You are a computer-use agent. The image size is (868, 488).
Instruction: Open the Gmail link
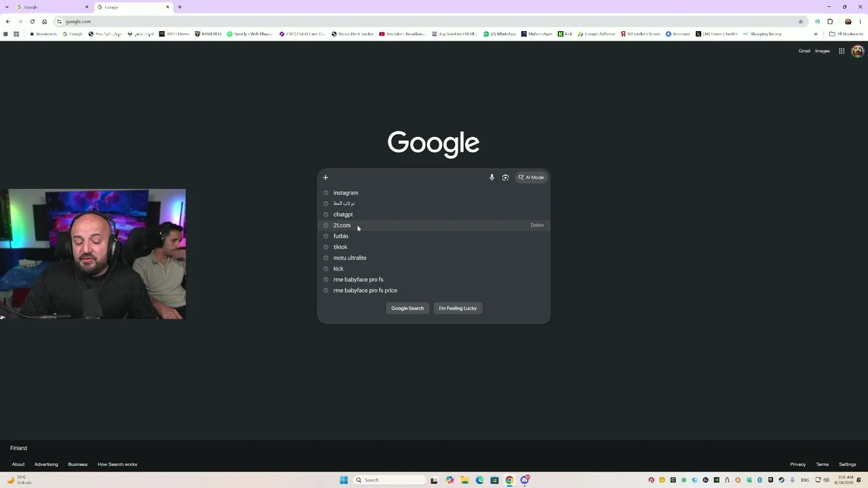(x=804, y=51)
